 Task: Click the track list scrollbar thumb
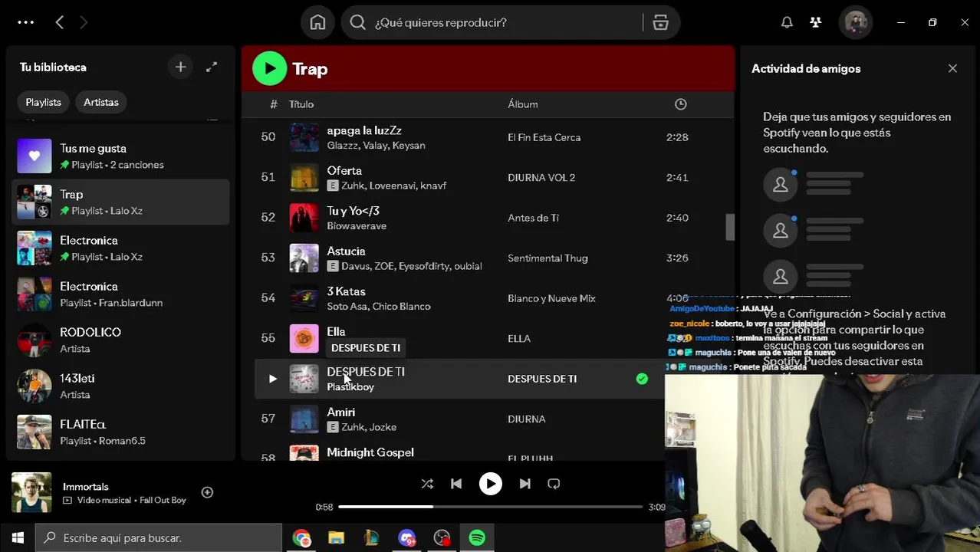coord(730,227)
